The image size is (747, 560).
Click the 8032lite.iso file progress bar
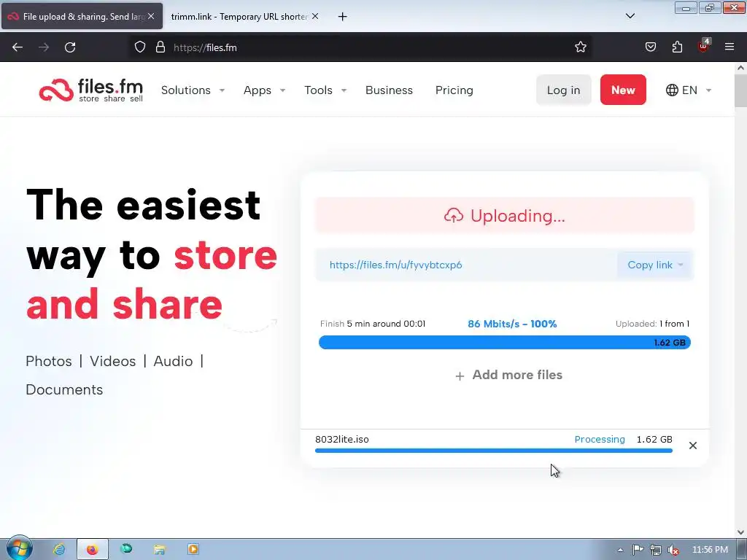point(494,451)
